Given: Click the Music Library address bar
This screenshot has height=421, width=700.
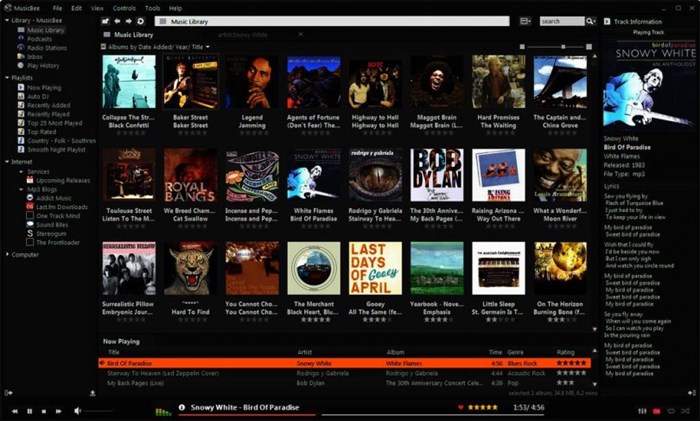Looking at the screenshot, I should click(332, 21).
